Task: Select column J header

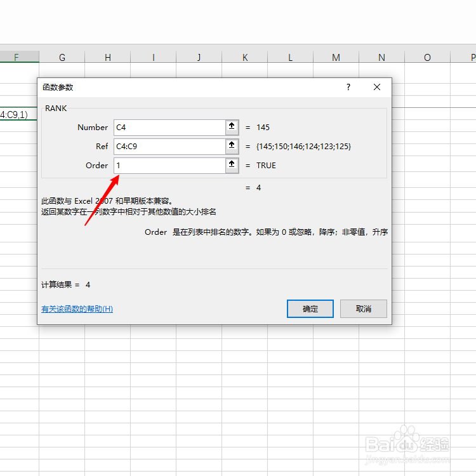Action: [x=199, y=57]
